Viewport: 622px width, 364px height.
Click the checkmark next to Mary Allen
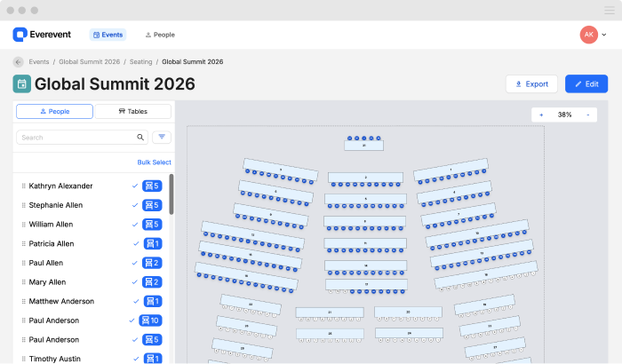[x=135, y=282]
